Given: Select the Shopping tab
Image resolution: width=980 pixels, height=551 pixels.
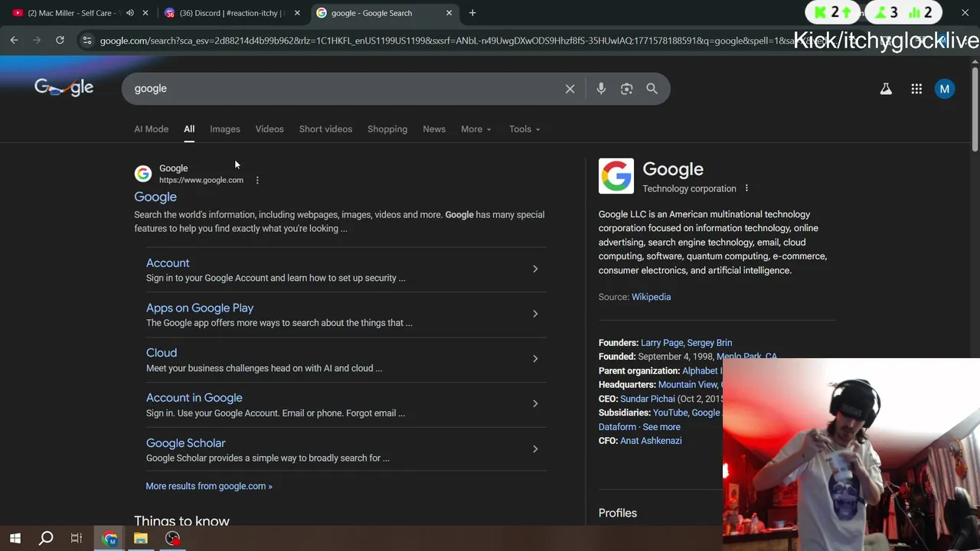Looking at the screenshot, I should point(387,129).
